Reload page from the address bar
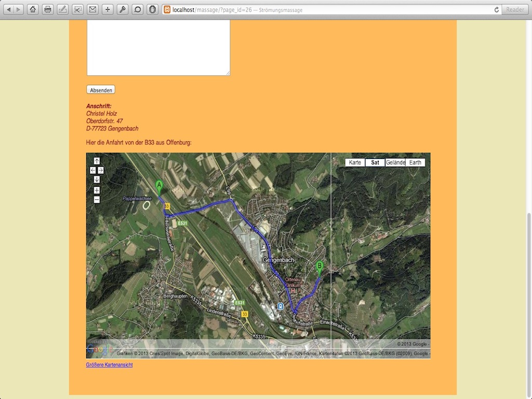This screenshot has width=532, height=399. (x=496, y=9)
